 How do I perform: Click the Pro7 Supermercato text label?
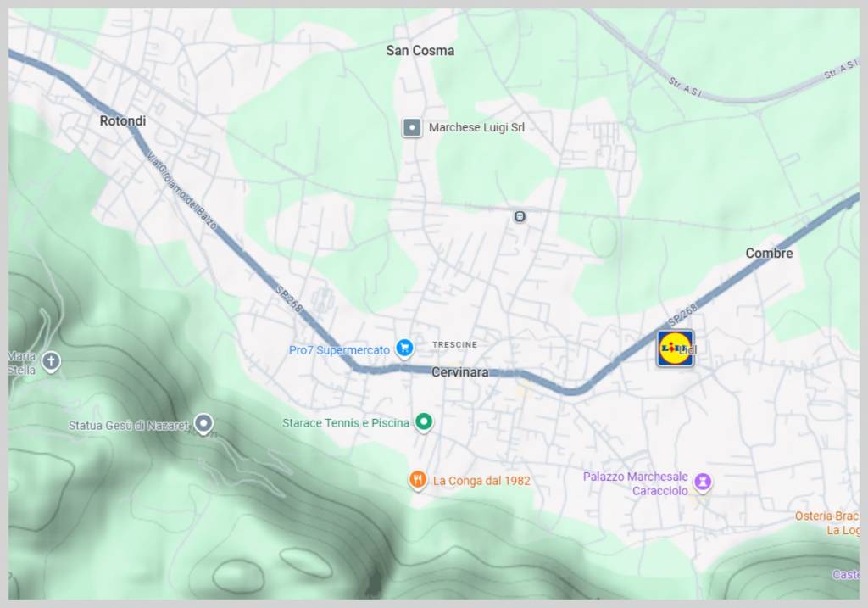click(x=339, y=350)
